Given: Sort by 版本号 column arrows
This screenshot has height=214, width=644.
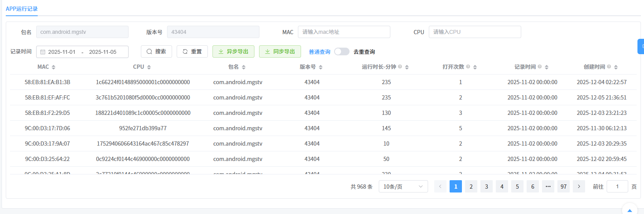Looking at the screenshot, I should (321, 67).
